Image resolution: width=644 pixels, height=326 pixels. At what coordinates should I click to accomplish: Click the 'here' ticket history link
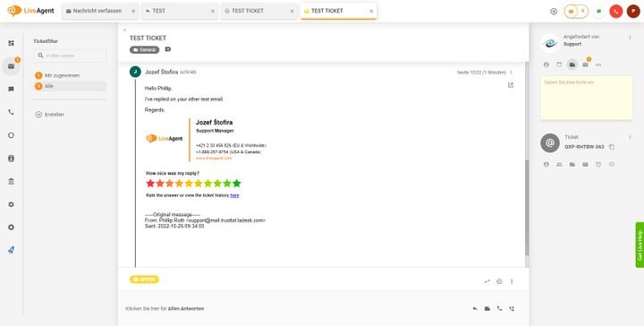coord(234,195)
